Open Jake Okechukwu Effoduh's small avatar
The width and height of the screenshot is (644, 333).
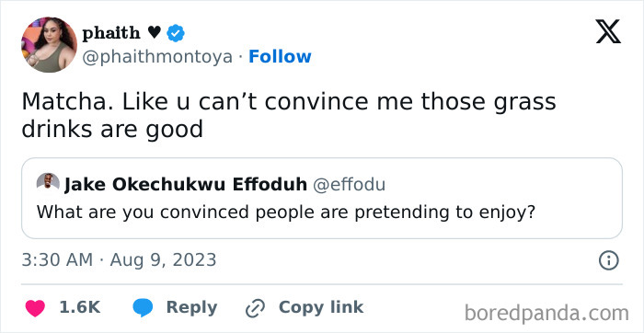[48, 181]
